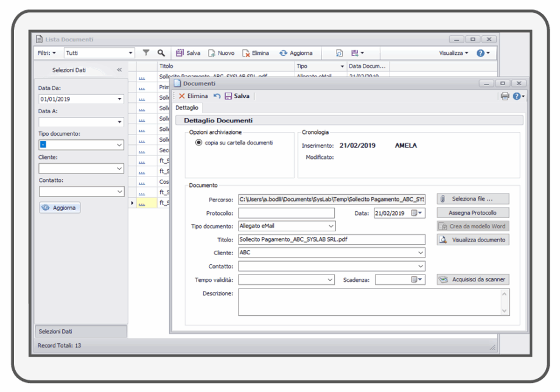This screenshot has width=560, height=392.
Task: Click the '...' link in the highlighted yellow row
Action: 142,203
